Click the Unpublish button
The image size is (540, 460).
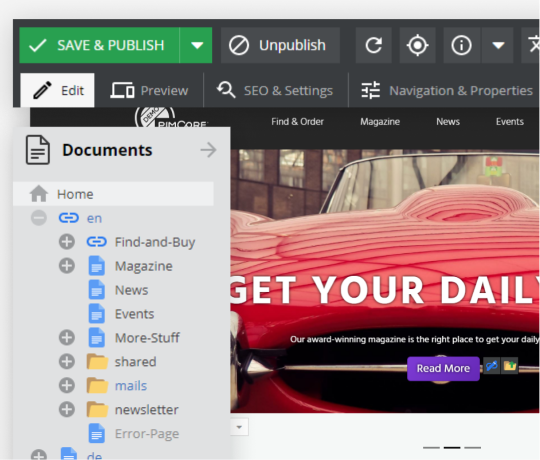coord(280,45)
